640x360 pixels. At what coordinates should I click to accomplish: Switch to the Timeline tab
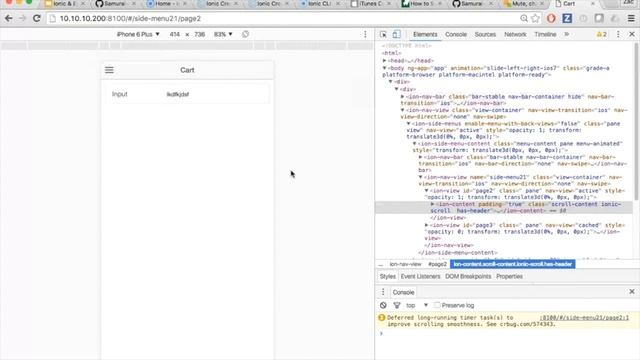tap(545, 35)
